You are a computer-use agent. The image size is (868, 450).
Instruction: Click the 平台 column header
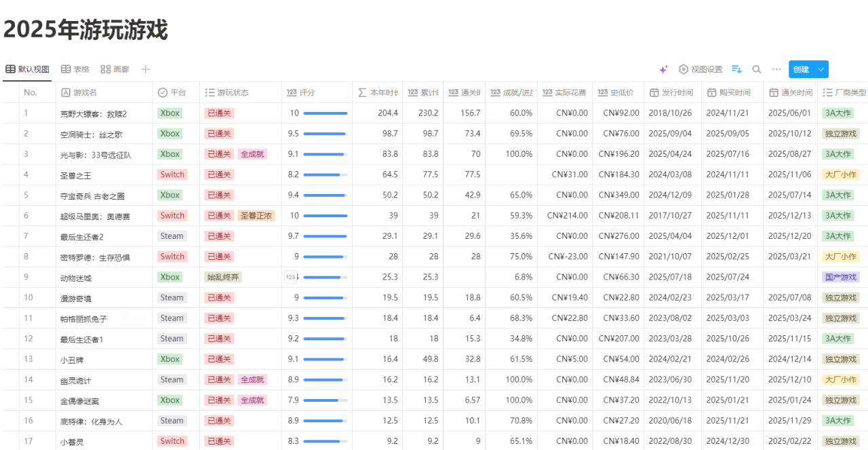tap(176, 92)
